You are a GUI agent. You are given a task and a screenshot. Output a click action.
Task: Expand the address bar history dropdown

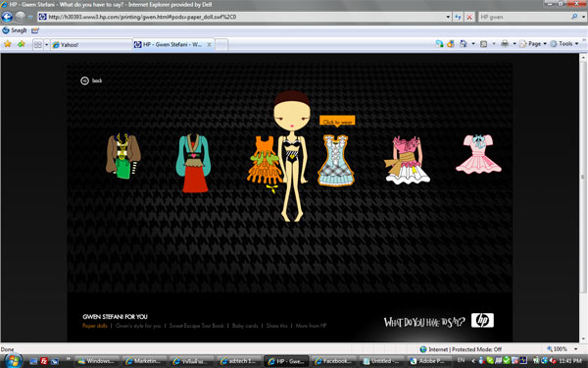pos(448,17)
